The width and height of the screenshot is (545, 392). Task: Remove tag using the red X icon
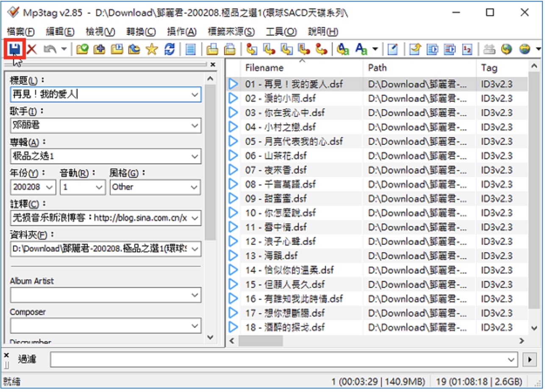click(x=32, y=49)
